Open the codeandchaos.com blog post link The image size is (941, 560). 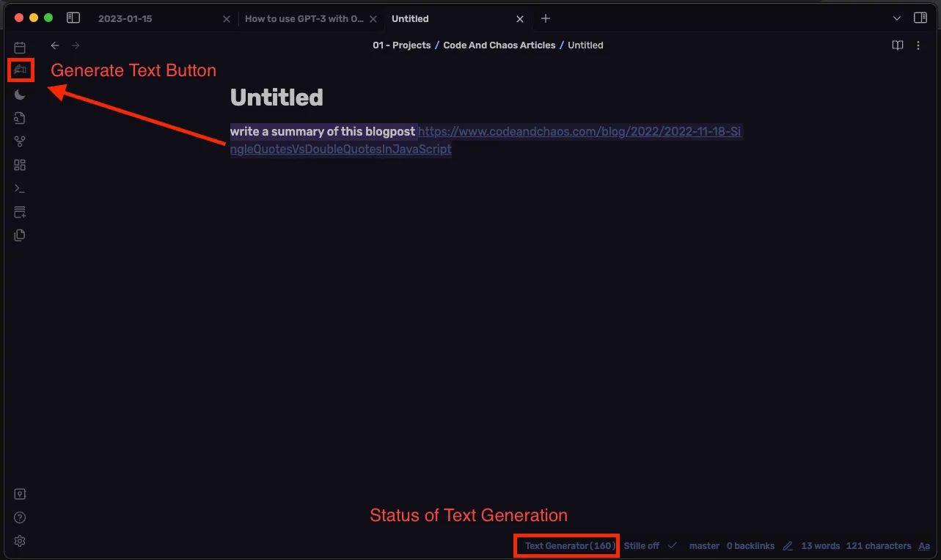579,132
